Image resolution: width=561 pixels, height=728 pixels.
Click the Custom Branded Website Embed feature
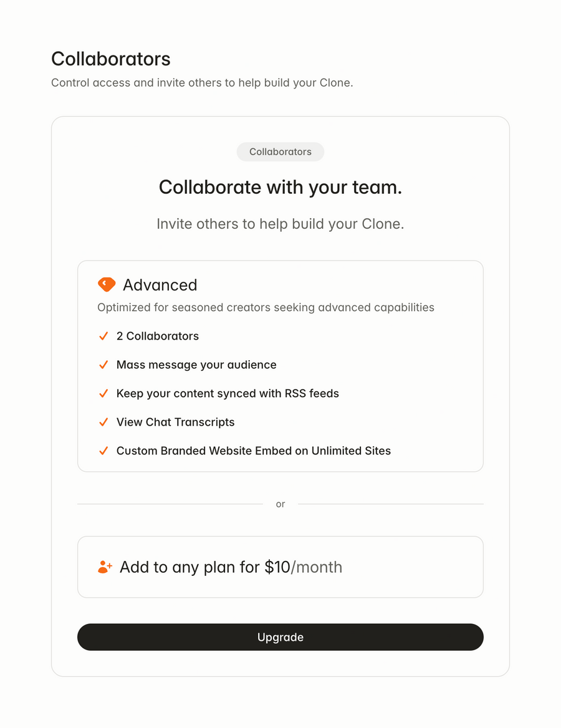point(253,451)
